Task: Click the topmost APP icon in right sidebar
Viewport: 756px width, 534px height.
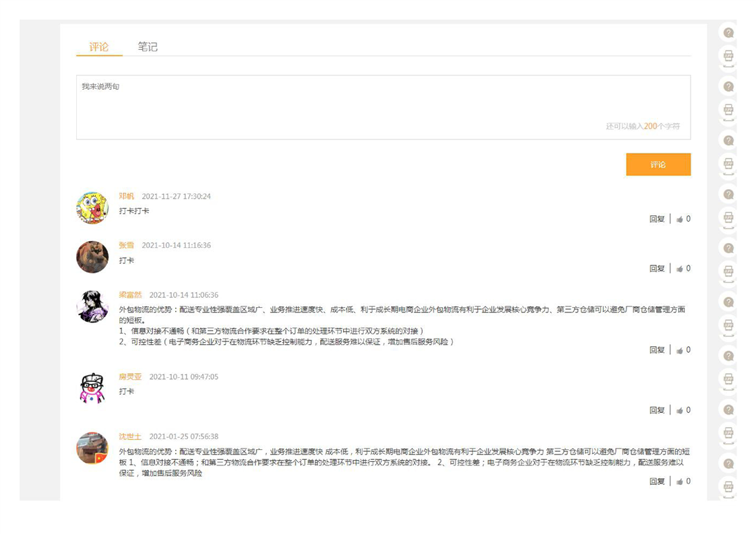Action: click(x=728, y=56)
